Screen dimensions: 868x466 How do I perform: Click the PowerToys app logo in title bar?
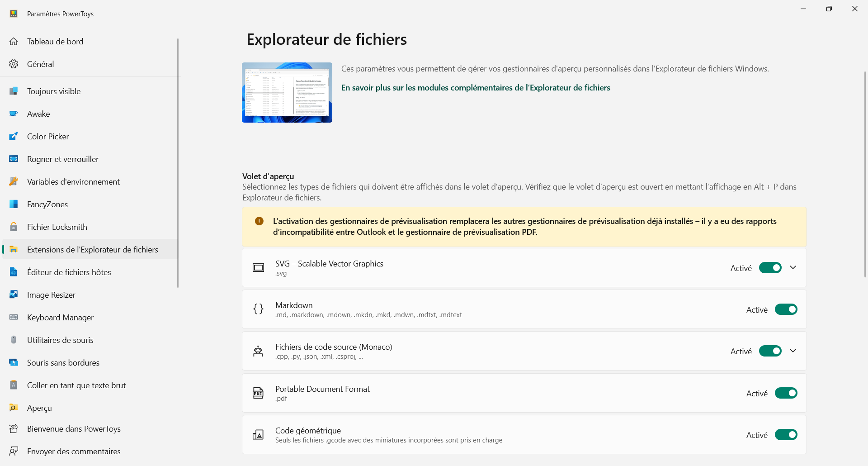coord(14,14)
